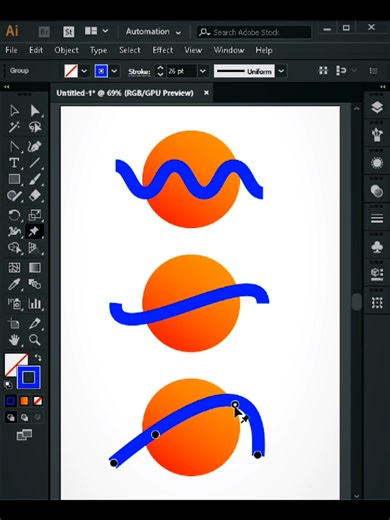Screen dimensions: 390x520
Task: Edit the 26 pt stroke weight field
Action: 181,71
